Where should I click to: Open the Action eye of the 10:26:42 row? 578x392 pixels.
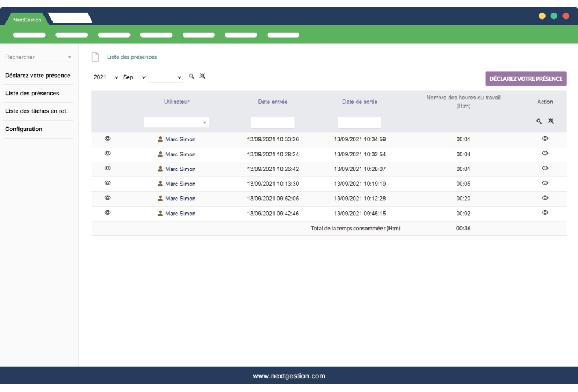[x=544, y=169]
